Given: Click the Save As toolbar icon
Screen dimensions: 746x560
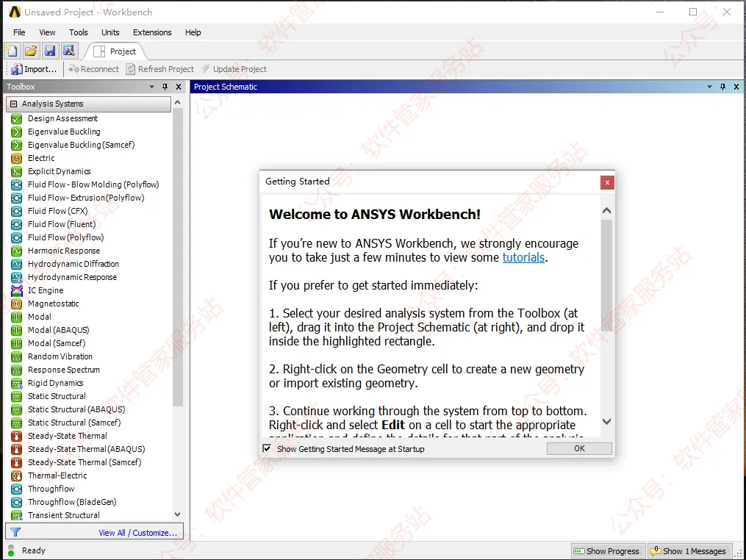Looking at the screenshot, I should [x=69, y=51].
